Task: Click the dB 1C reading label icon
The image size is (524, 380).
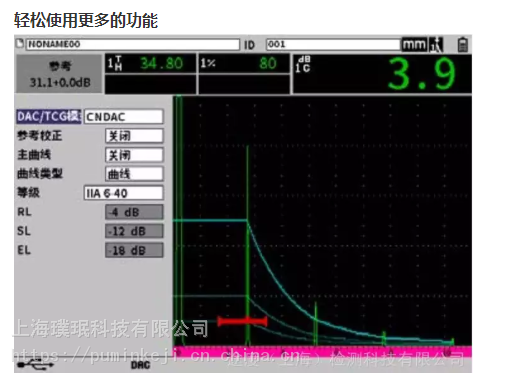Action: (303, 64)
